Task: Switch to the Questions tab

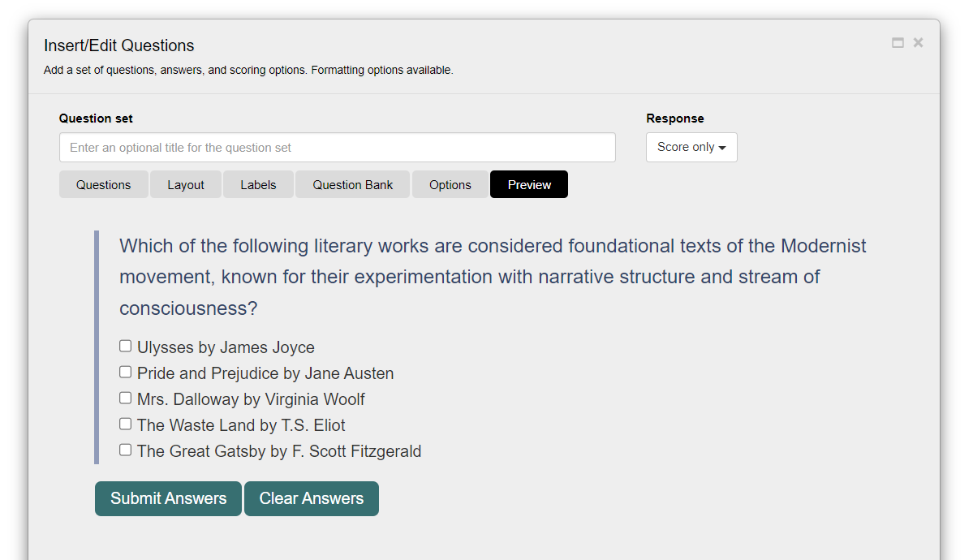Action: pos(104,184)
